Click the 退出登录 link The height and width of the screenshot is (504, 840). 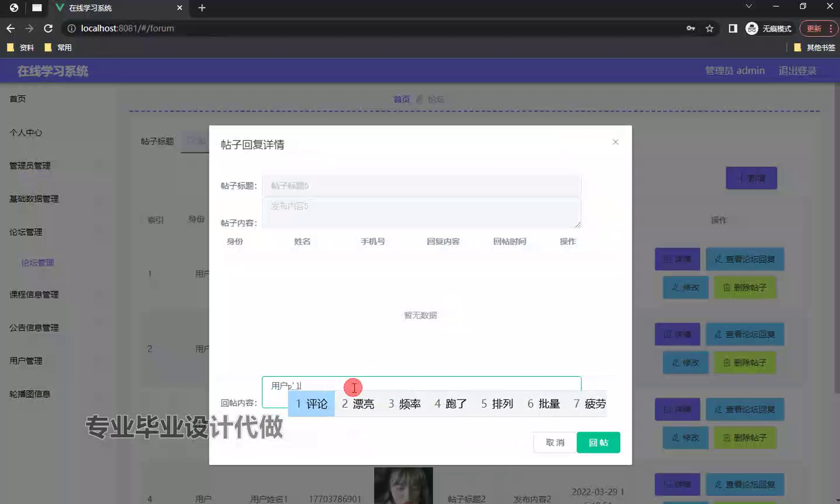coord(797,71)
